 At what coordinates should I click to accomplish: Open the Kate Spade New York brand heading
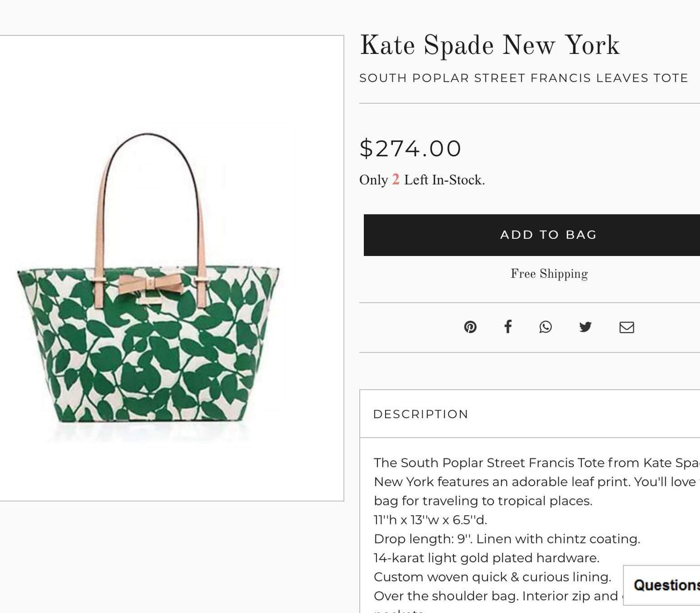tap(489, 46)
